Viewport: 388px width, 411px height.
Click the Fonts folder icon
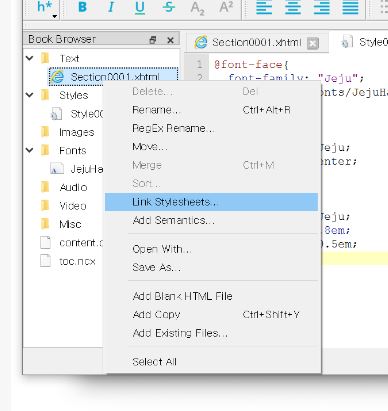click(x=45, y=150)
